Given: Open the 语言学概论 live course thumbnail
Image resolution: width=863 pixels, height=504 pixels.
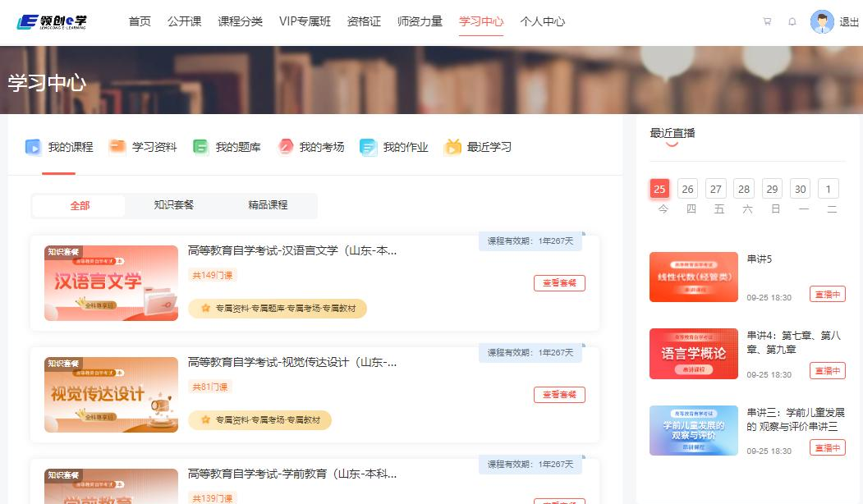Looking at the screenshot, I should click(x=693, y=354).
